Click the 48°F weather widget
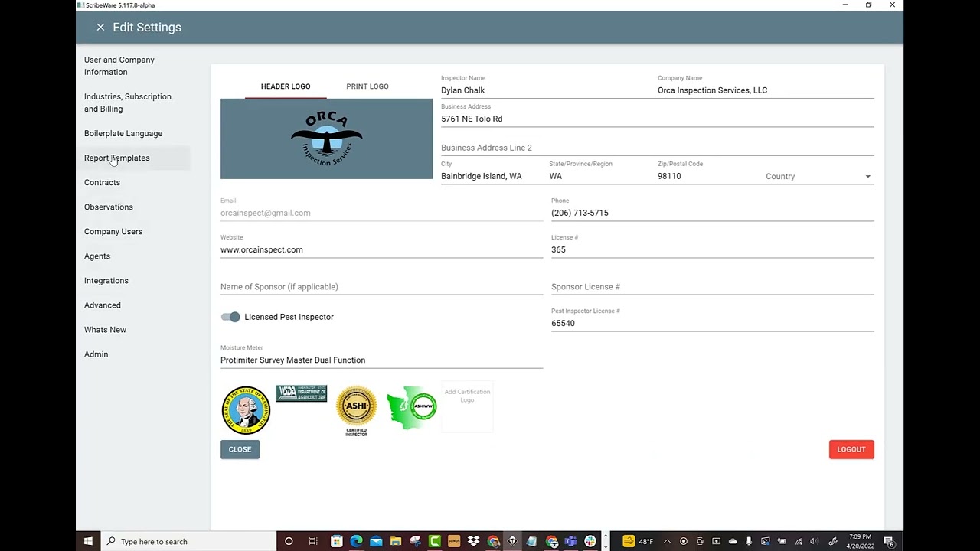Viewport: 980px width, 551px height. pos(638,541)
